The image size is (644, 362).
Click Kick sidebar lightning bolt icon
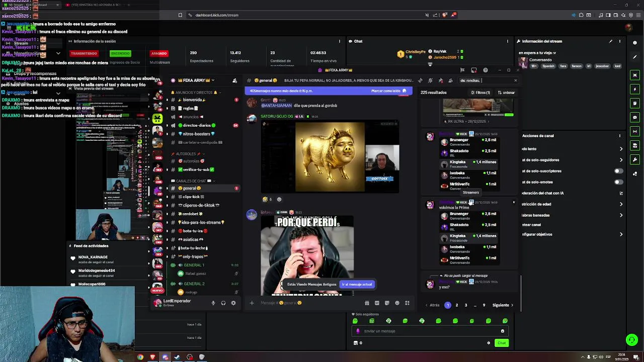point(635,89)
